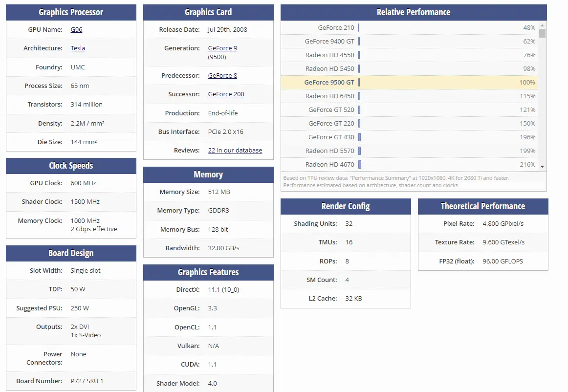
Task: Select the Radeon HD 5570 performance row
Action: point(409,151)
